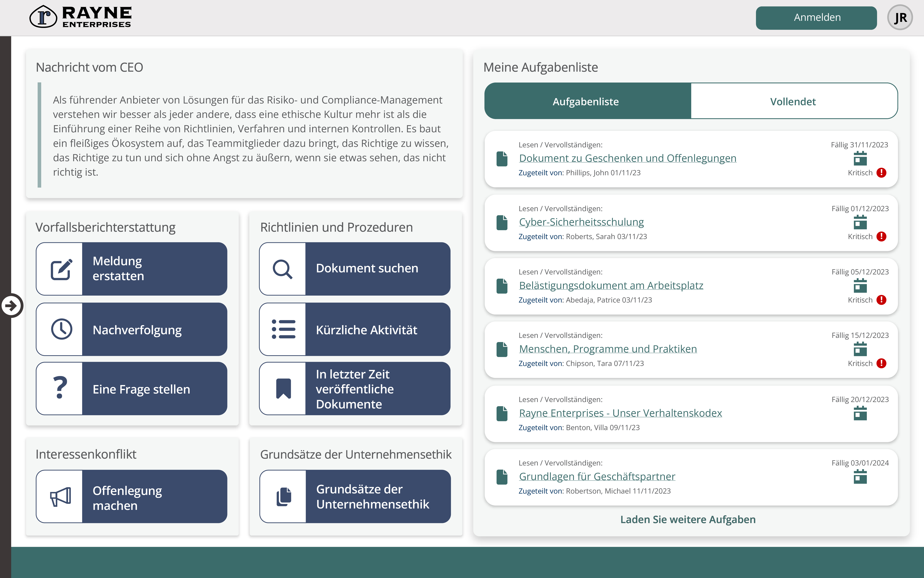Click 'Zugeteilt von: Abedaja, Patrice 03/11/23'
This screenshot has width=924, height=578.
point(585,300)
